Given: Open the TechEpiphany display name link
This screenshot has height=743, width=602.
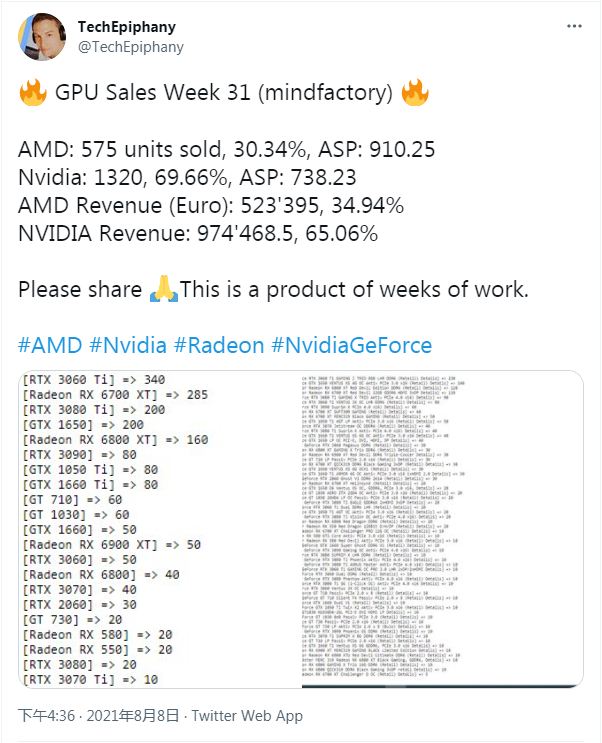Looking at the screenshot, I should 127,25.
